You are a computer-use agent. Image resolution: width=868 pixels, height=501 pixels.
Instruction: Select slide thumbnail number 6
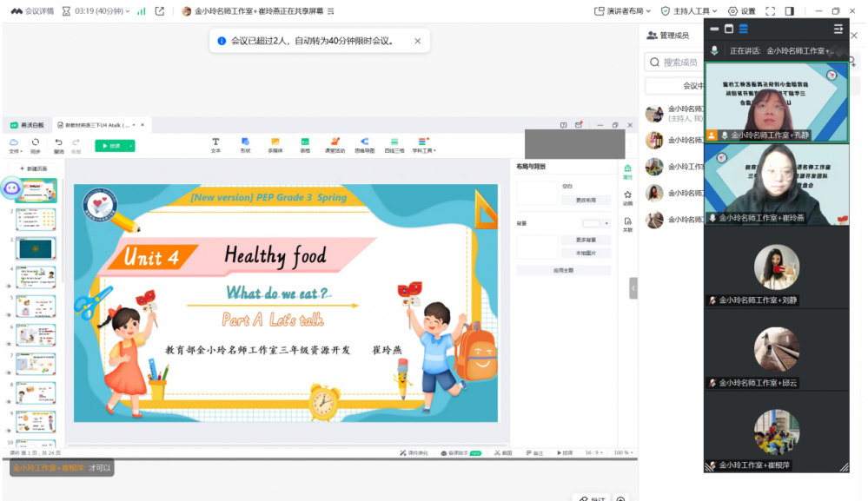coord(36,334)
